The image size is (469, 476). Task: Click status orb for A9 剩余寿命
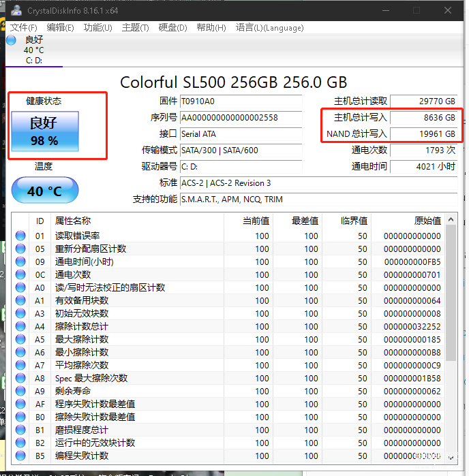pos(20,391)
